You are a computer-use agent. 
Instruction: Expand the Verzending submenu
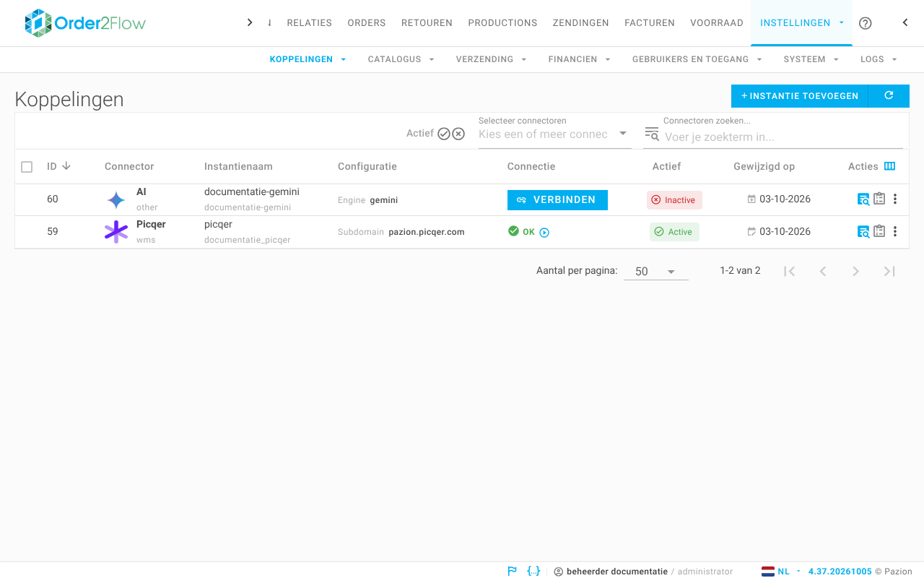click(491, 59)
